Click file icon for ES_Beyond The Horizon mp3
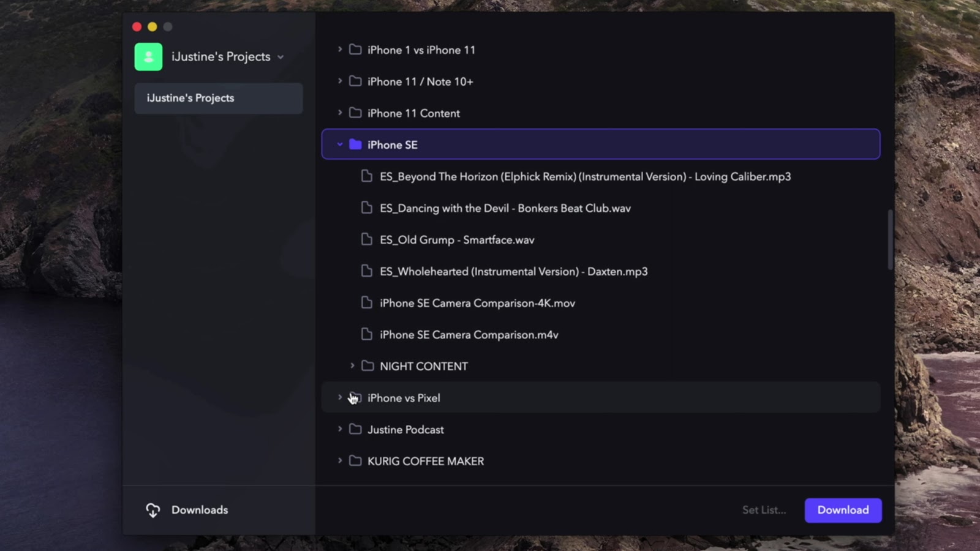Viewport: 980px width, 551px height. pyautogui.click(x=367, y=176)
